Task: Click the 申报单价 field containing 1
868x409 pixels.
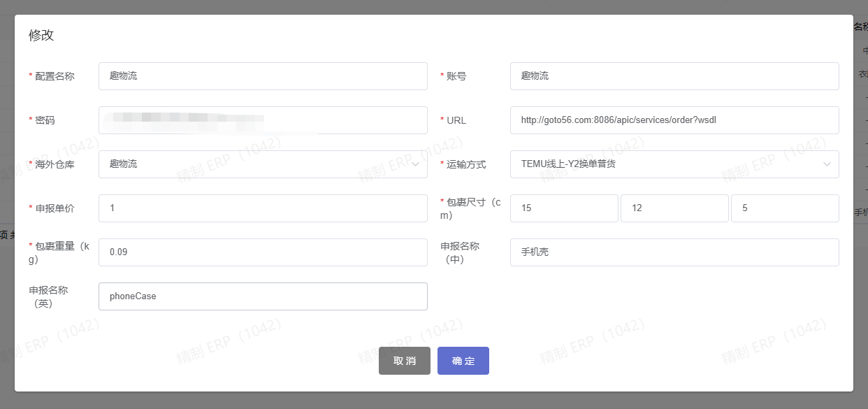Action: coord(262,208)
